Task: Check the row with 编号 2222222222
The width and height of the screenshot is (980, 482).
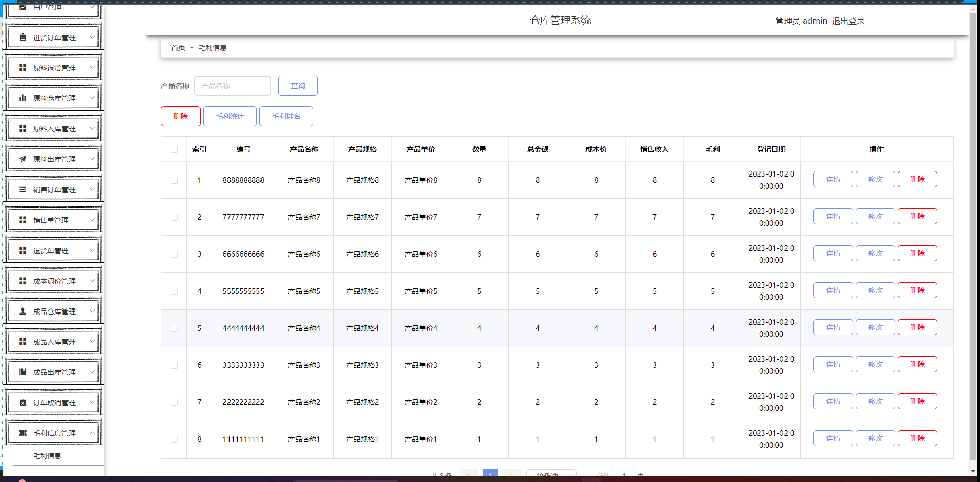Action: tap(174, 402)
